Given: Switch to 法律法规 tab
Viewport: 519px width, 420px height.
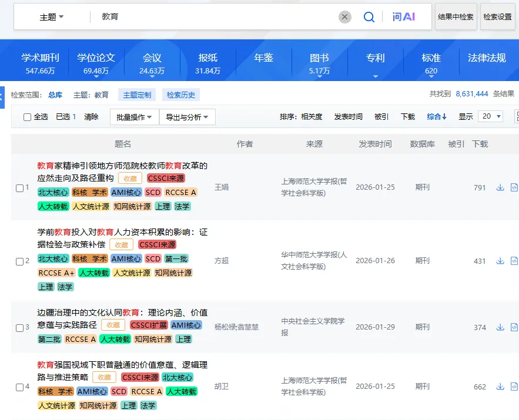Looking at the screenshot, I should [487, 58].
